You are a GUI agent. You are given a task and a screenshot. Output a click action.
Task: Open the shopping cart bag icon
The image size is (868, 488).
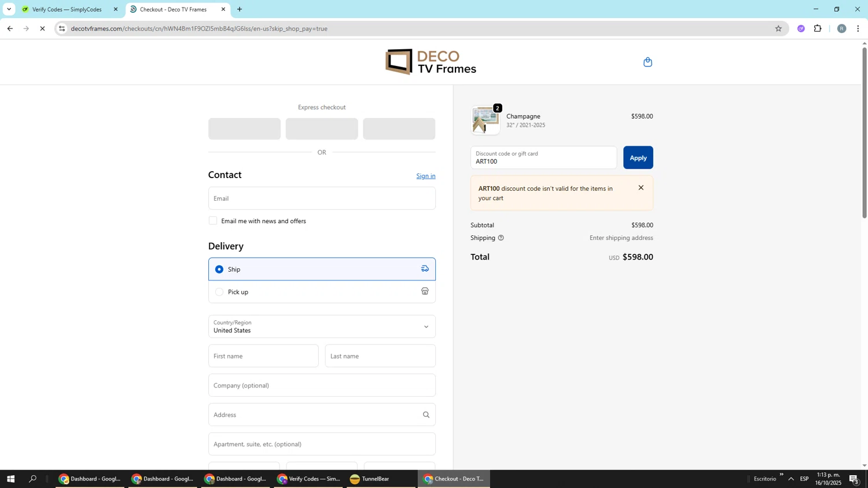point(648,62)
